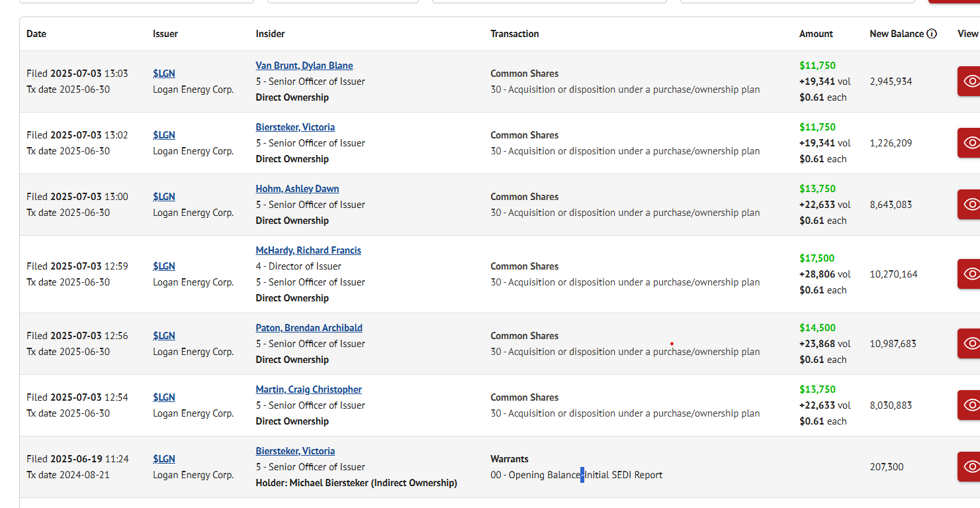980x508 pixels.
Task: Click the Amount column header
Action: 816,34
